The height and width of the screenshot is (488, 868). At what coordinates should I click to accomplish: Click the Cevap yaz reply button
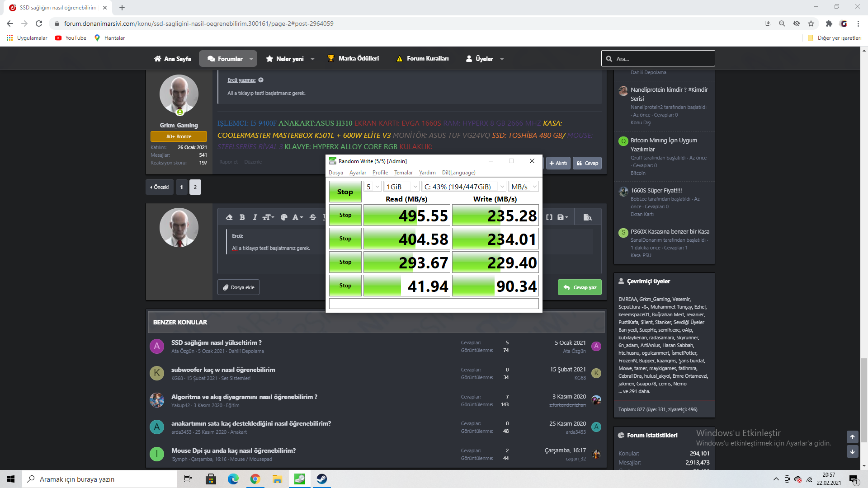pyautogui.click(x=580, y=287)
